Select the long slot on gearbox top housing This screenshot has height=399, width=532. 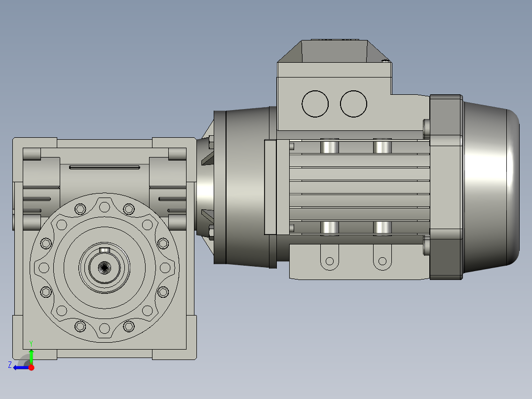(105, 167)
